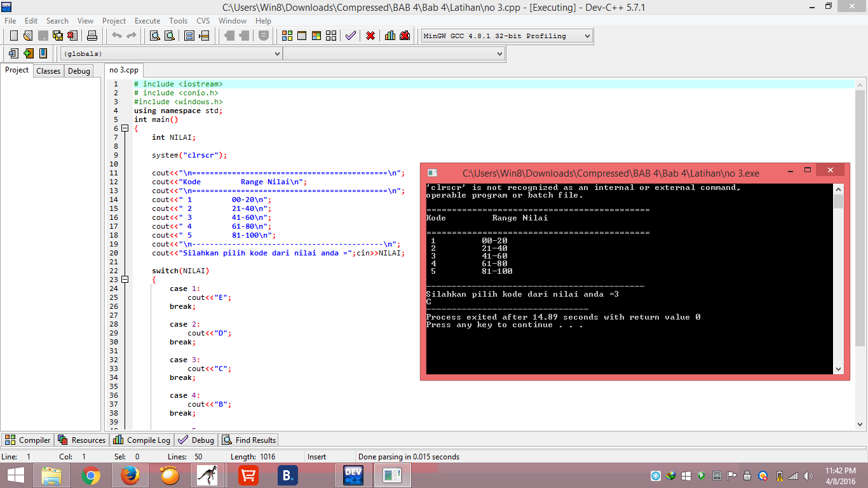Close the current file using the toolbar icon
Image resolution: width=868 pixels, height=488 pixels.
(72, 36)
